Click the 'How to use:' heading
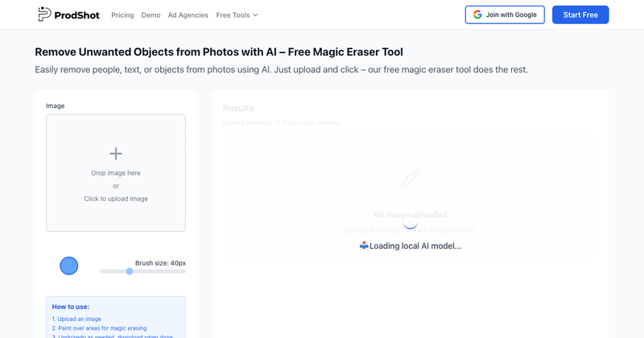This screenshot has width=644, height=338. coord(71,307)
